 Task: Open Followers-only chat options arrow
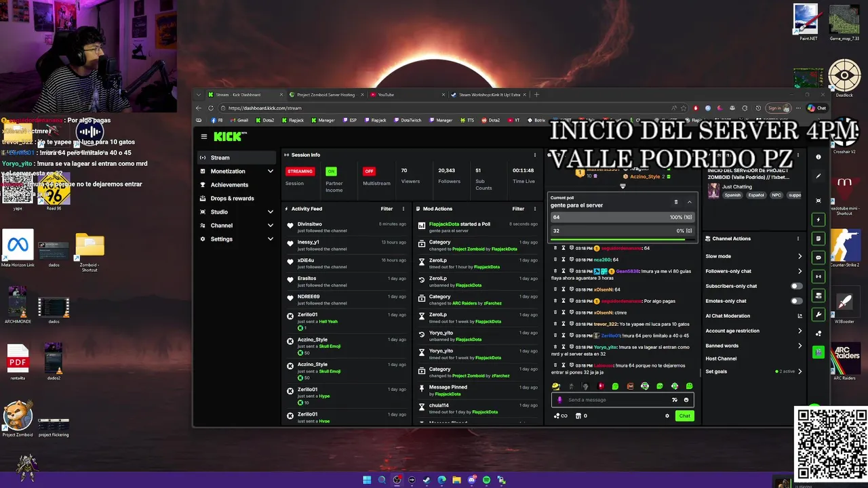[x=800, y=271]
